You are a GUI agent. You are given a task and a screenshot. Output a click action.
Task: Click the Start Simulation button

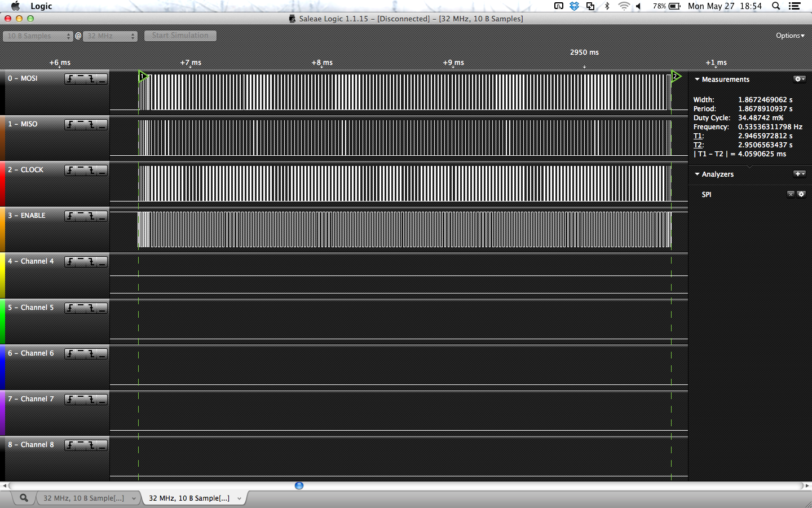(x=180, y=36)
